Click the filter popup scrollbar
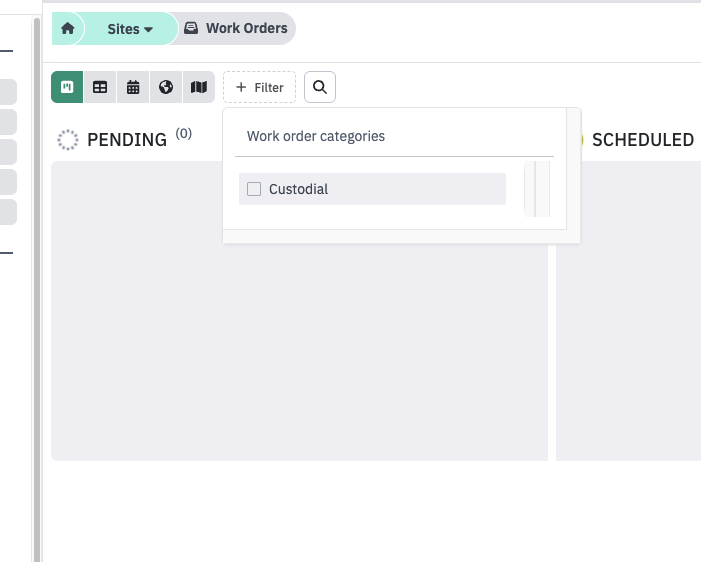 537,189
